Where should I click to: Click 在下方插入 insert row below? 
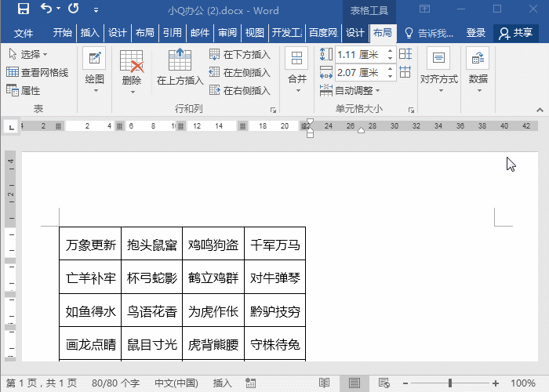[240, 54]
